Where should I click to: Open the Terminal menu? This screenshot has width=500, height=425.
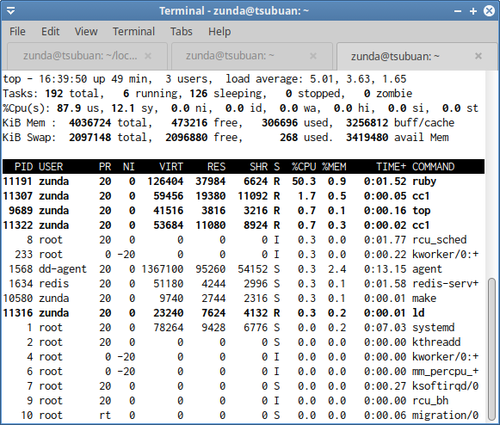coord(134,31)
